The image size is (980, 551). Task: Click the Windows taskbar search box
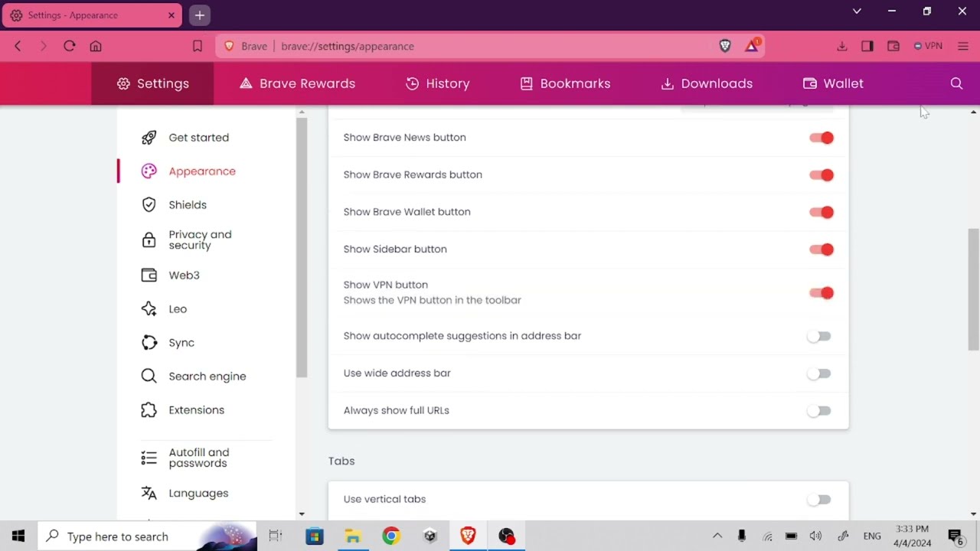click(148, 536)
